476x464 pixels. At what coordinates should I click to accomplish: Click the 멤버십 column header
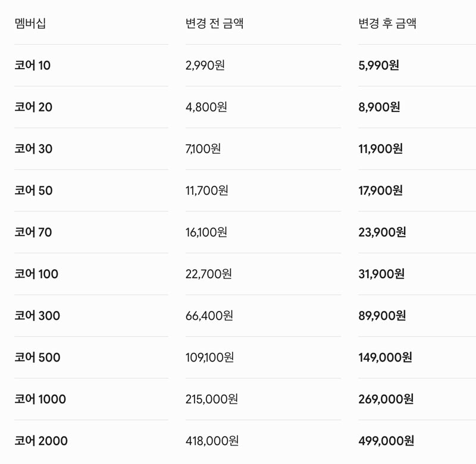[x=30, y=23]
